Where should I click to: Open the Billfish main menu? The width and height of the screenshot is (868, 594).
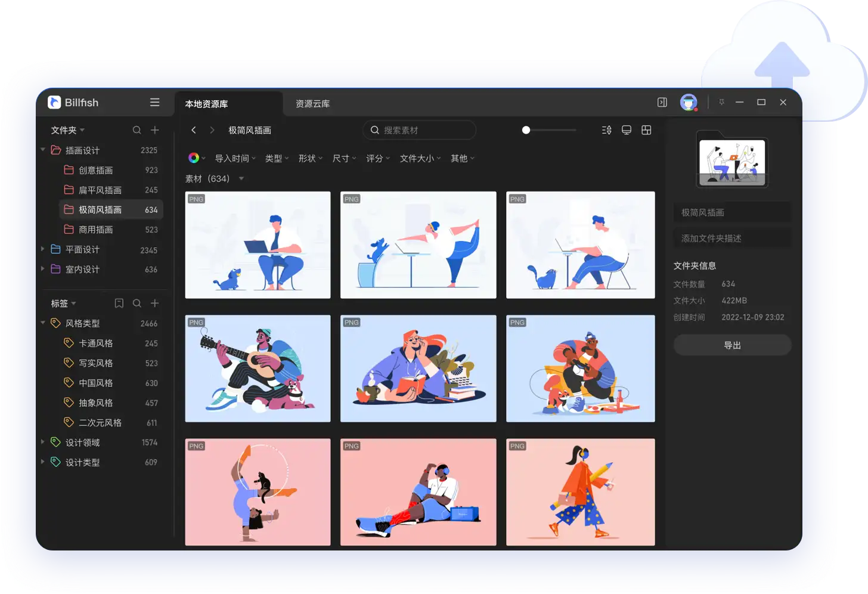tap(154, 102)
